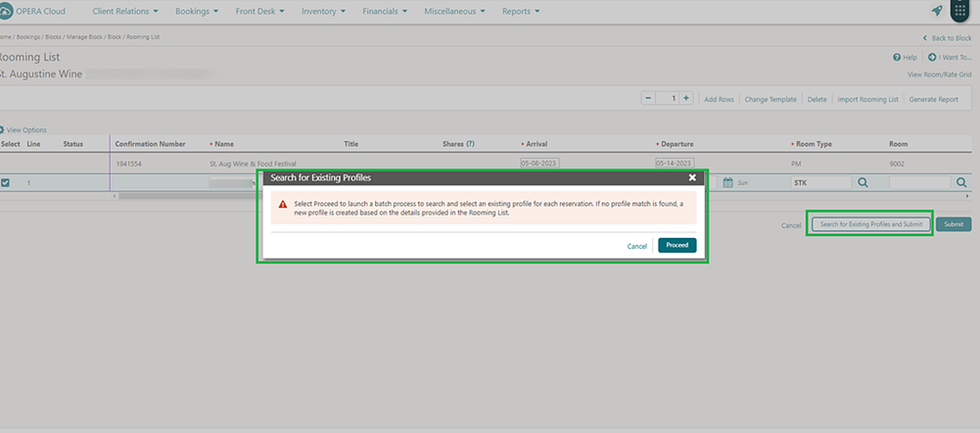The image size is (980, 433).
Task: Click Cancel in the profiles dialog
Action: 637,246
